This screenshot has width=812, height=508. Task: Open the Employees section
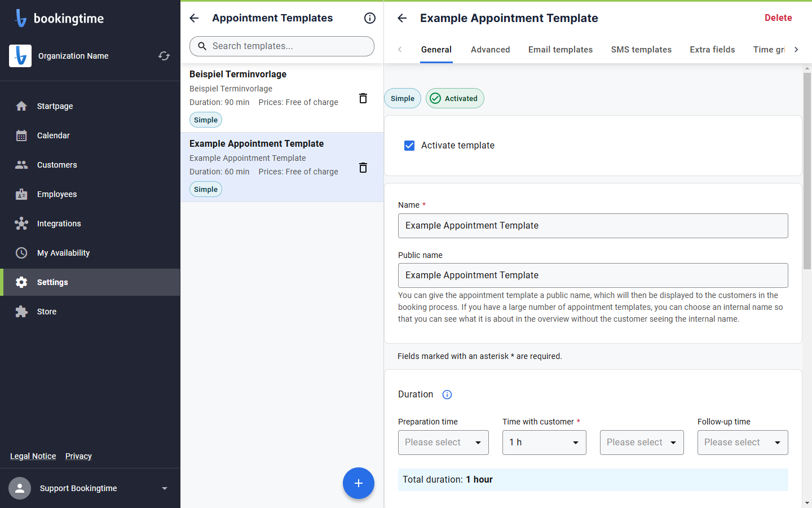coord(90,194)
